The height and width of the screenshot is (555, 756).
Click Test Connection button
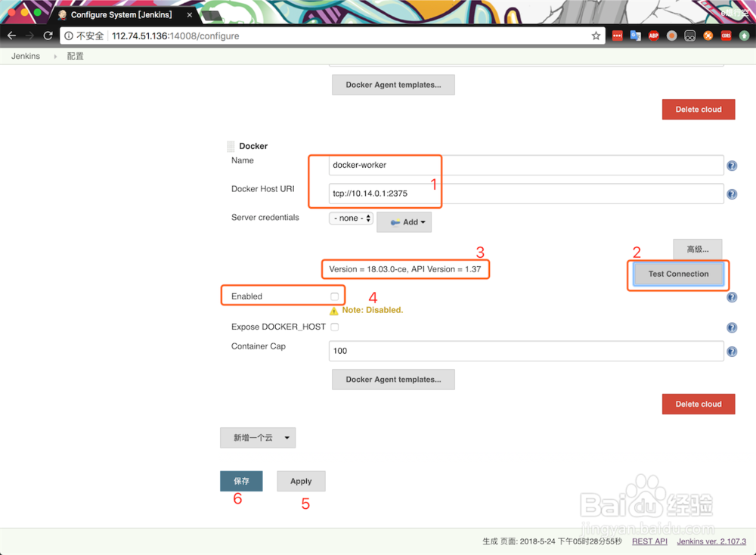[678, 274]
